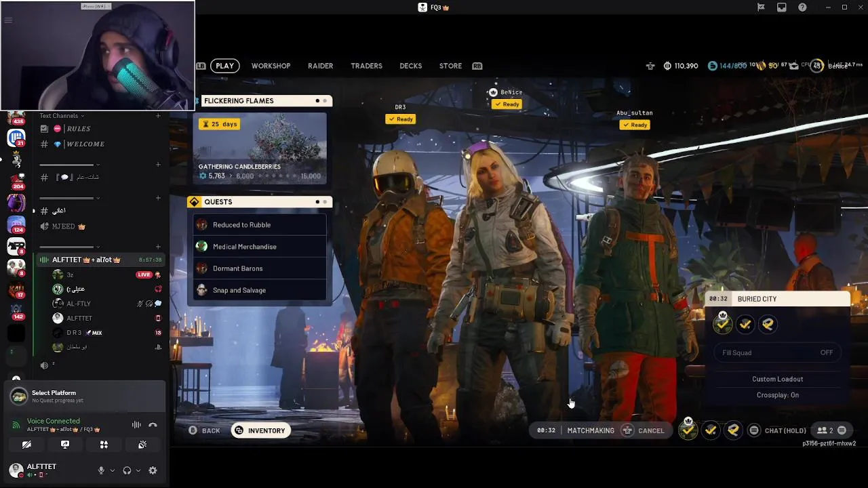Open the PLAY tab in the game menu
Viewport: 868px width, 488px height.
point(224,66)
